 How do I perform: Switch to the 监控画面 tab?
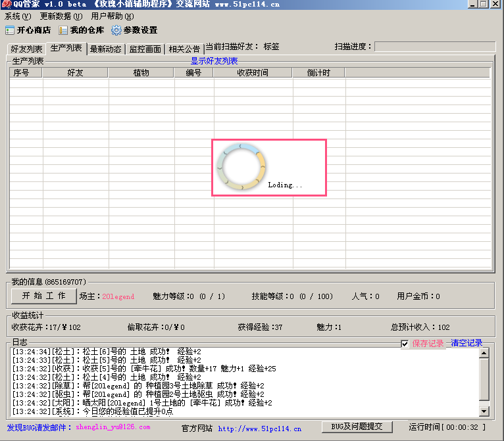click(x=145, y=49)
